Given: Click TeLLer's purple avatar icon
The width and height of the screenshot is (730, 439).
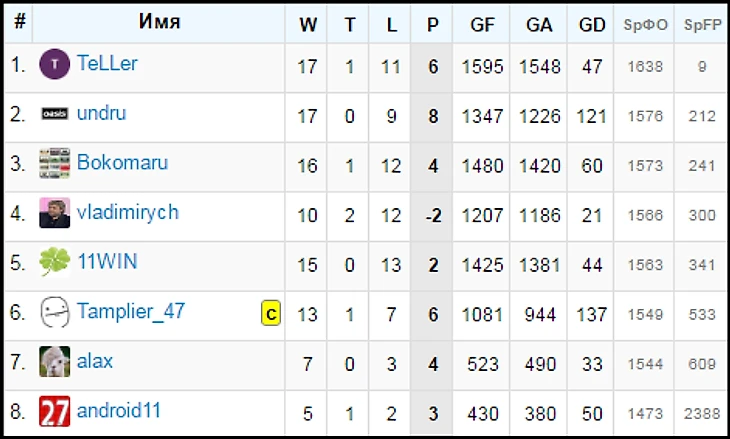Looking at the screenshot, I should pos(54,66).
